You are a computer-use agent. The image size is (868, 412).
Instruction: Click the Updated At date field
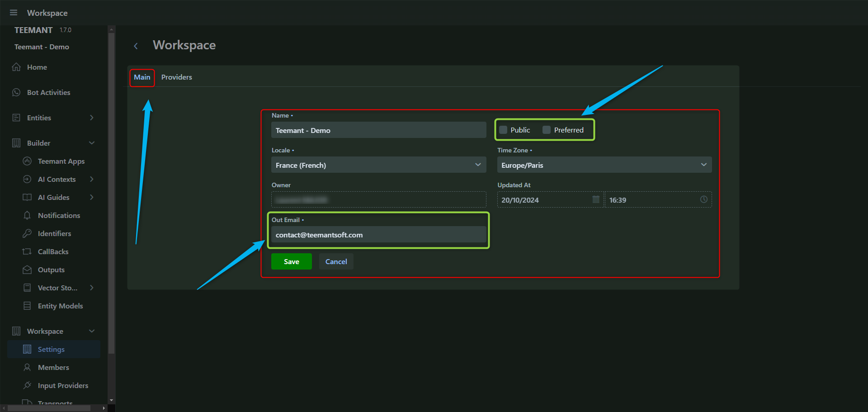[551, 199]
